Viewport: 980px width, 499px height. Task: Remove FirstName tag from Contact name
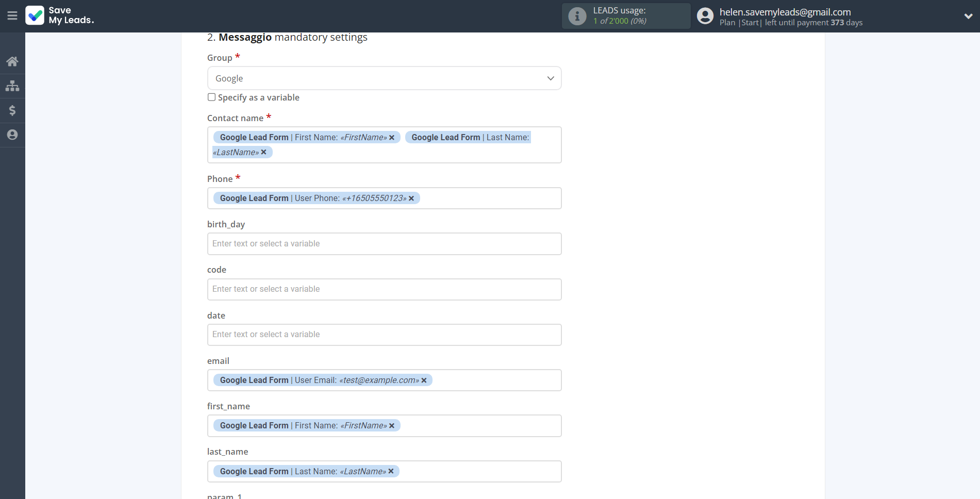pos(392,138)
